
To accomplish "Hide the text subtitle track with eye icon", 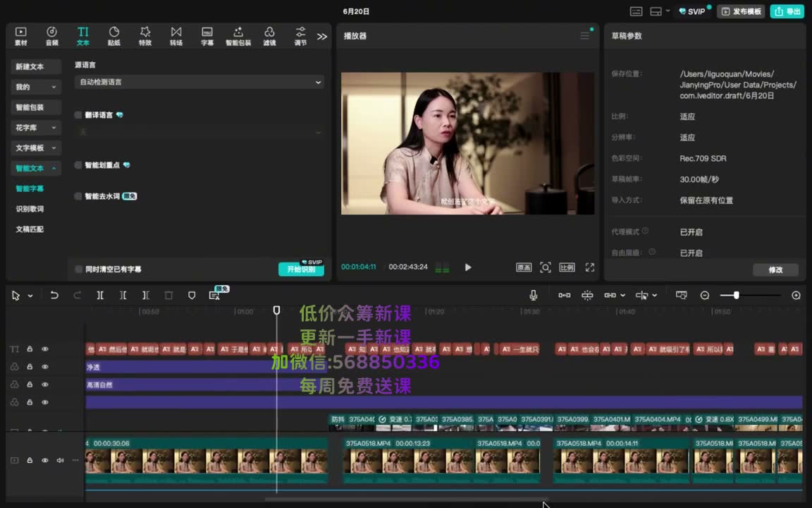I will [45, 349].
